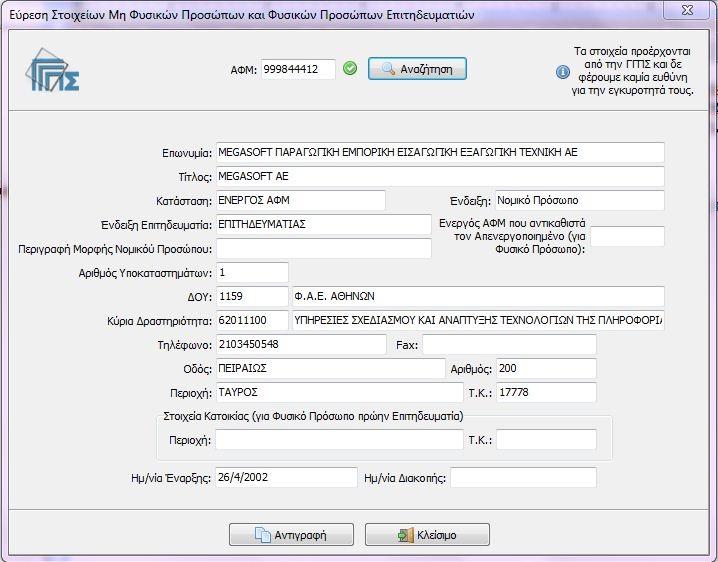The width and height of the screenshot is (718, 562).
Task: Click the empty Ενεργός ΑΦΜ που αντικαθιστά field
Action: pos(627,236)
